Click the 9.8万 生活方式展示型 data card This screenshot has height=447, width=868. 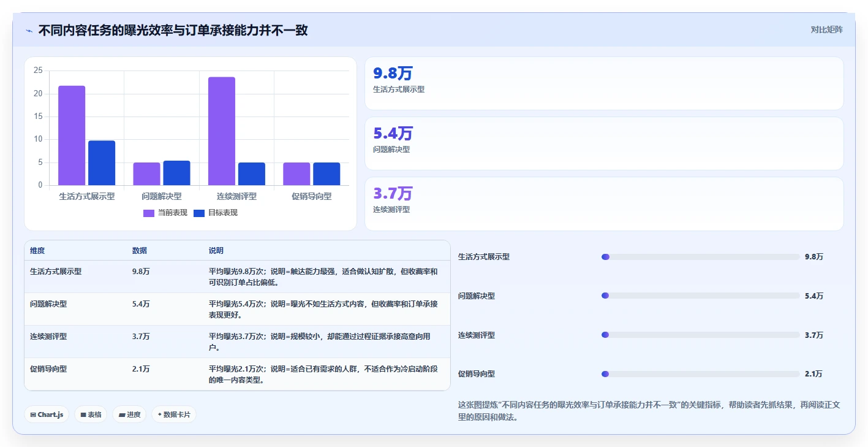coord(604,83)
